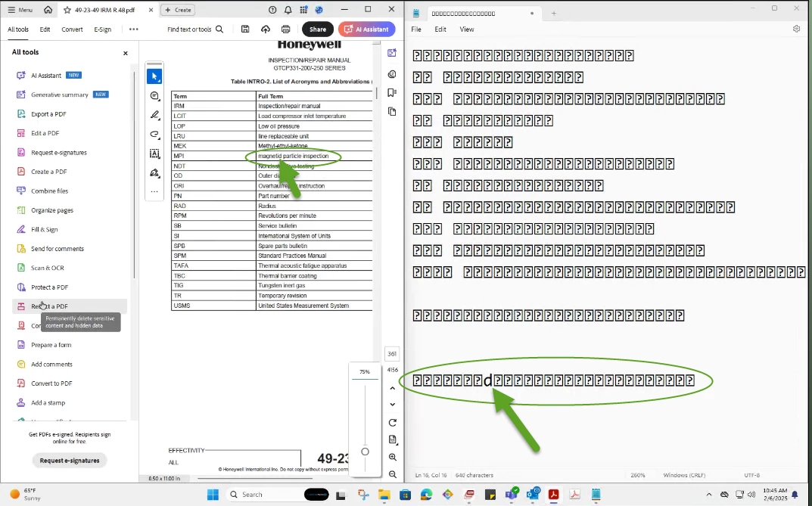812x506 pixels.
Task: Switch to the All tools tab
Action: pos(18,29)
